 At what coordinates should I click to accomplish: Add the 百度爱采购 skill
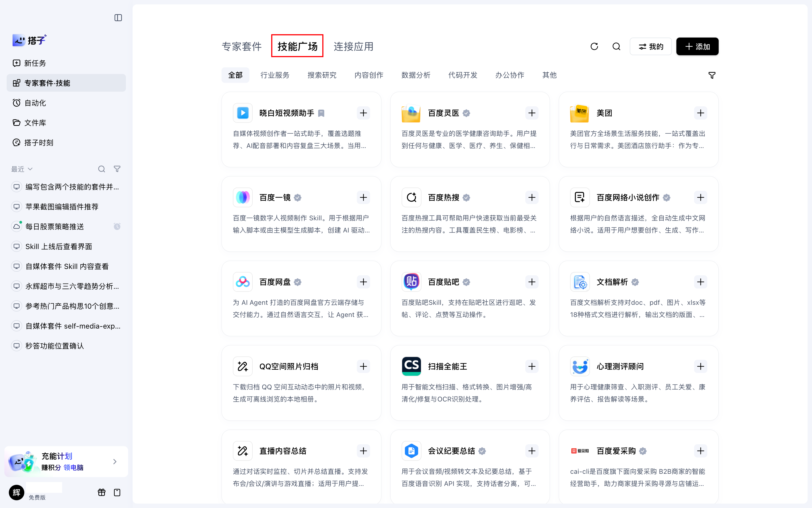click(x=700, y=451)
